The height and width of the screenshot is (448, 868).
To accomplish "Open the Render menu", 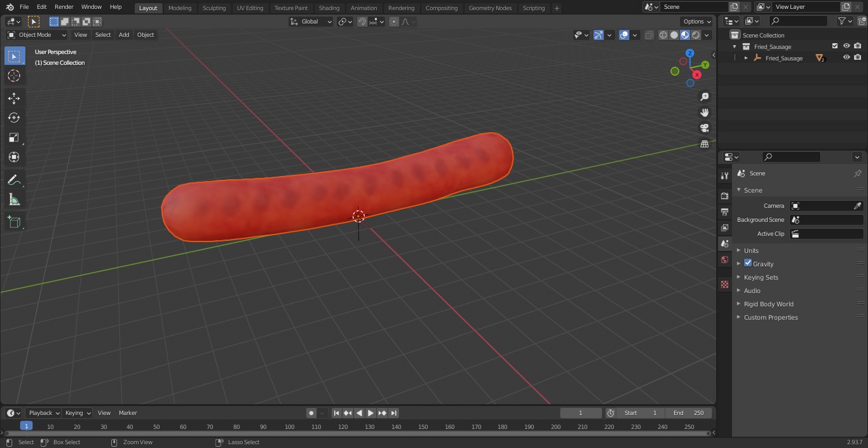I will [64, 7].
